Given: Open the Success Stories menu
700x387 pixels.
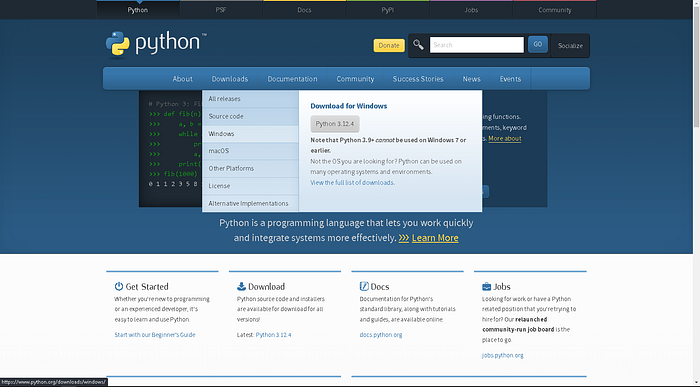Looking at the screenshot, I should [418, 79].
